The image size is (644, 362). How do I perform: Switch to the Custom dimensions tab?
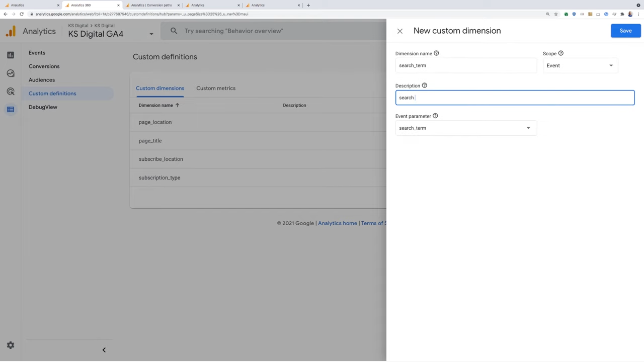coord(160,88)
